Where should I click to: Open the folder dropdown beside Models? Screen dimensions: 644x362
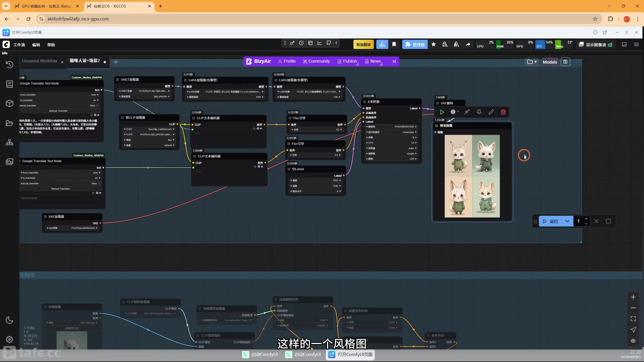click(532, 62)
